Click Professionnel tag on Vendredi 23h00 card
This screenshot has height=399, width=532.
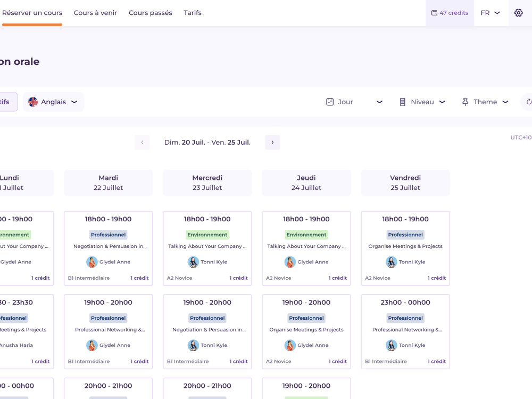coord(405,318)
